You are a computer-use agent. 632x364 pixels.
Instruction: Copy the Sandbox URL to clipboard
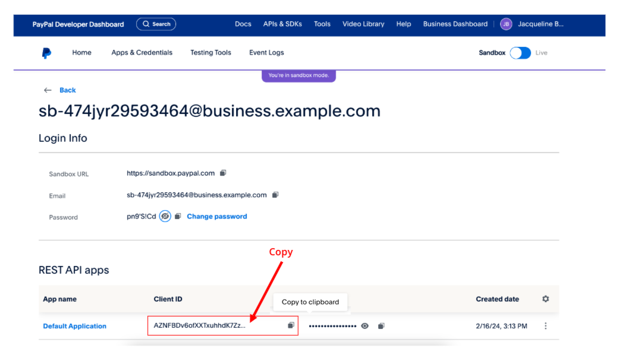click(223, 173)
